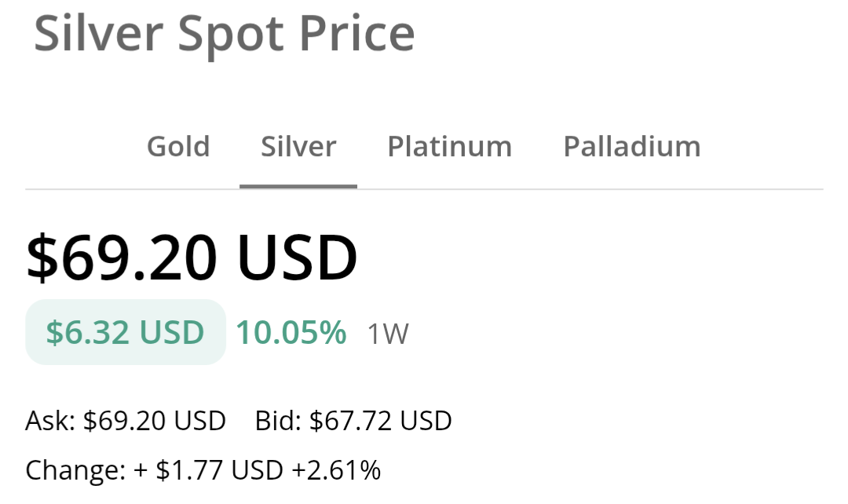Click the Change label
Viewport: 848px width, 504px height.
tap(75, 470)
